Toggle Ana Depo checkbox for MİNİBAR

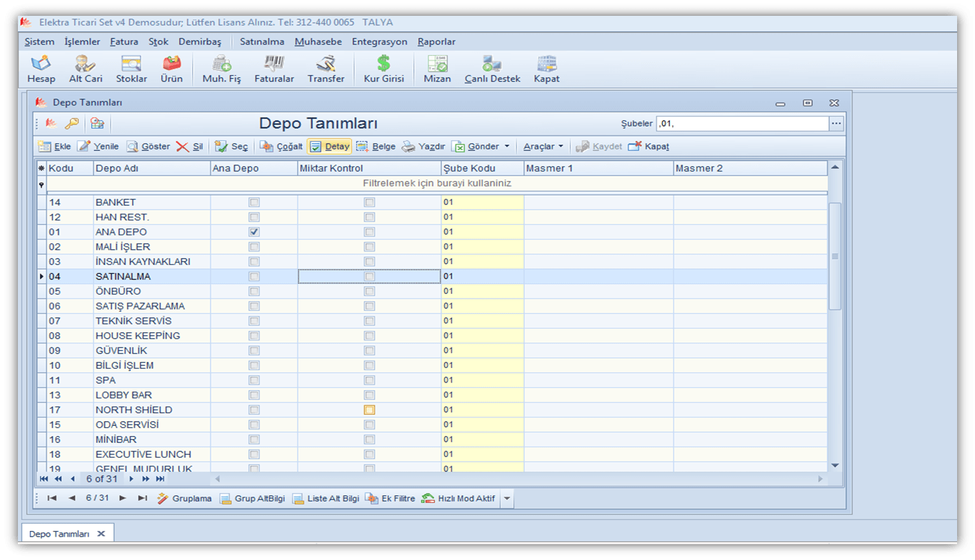pos(254,440)
